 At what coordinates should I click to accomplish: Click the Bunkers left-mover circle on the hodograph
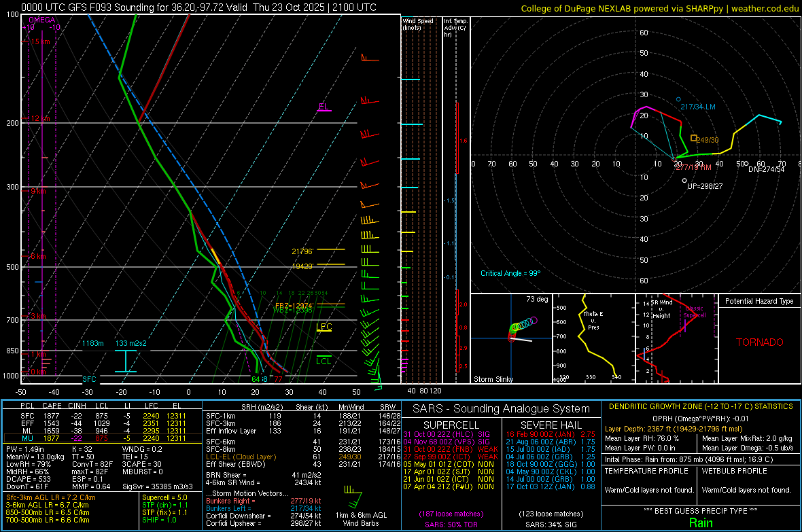(x=679, y=99)
